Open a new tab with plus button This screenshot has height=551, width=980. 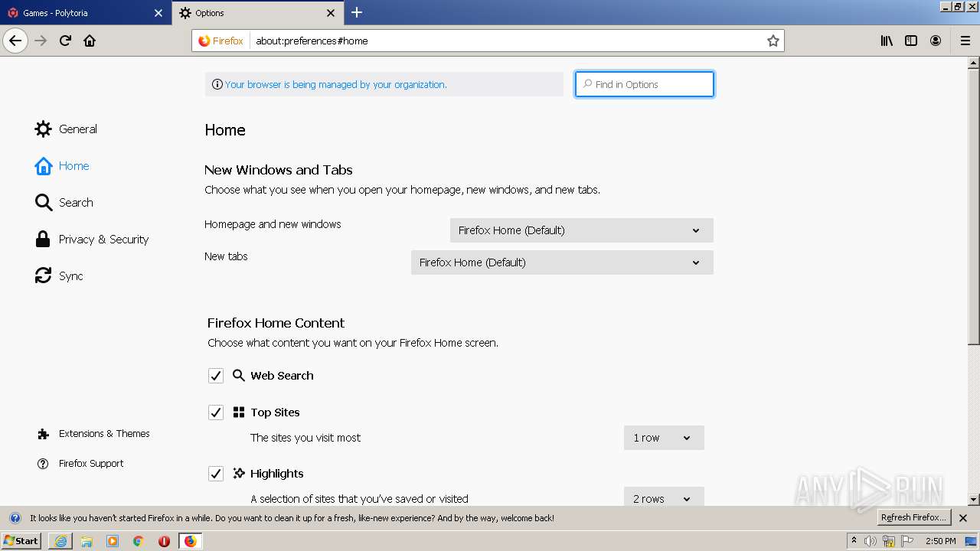coord(357,12)
